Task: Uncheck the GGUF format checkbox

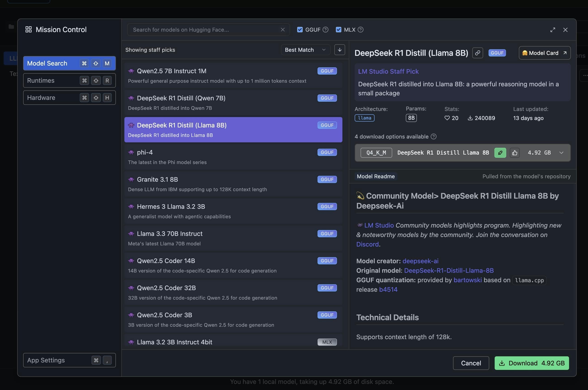Action: [x=300, y=30]
